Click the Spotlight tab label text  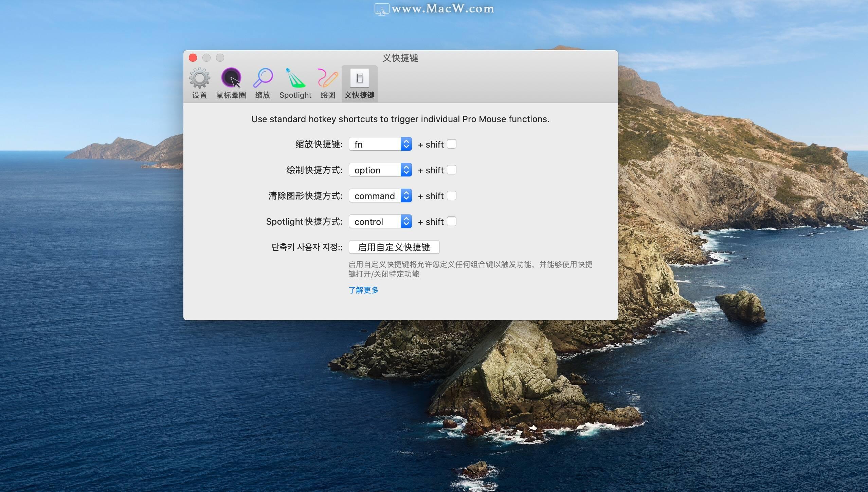tap(295, 95)
